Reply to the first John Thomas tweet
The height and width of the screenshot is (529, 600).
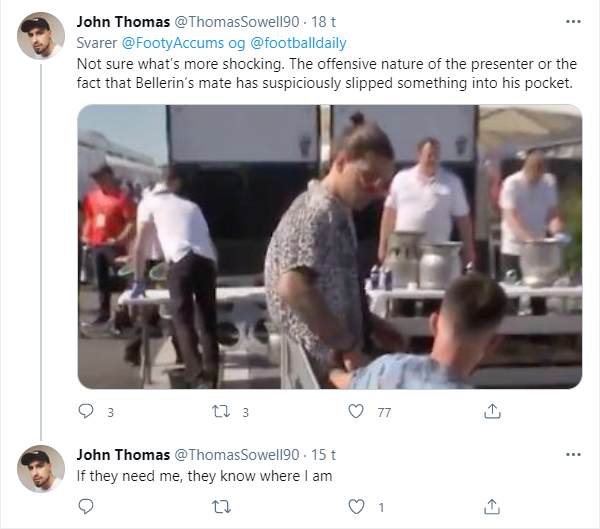pos(86,411)
